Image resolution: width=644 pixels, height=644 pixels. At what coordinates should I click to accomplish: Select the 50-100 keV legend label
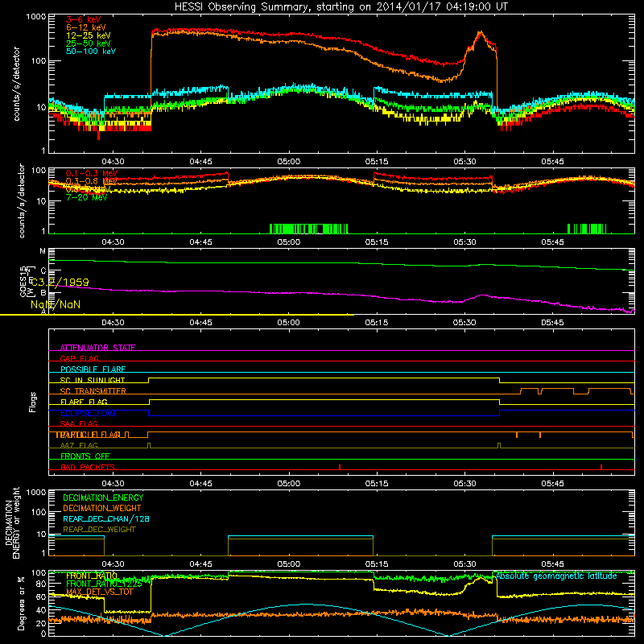point(91,52)
